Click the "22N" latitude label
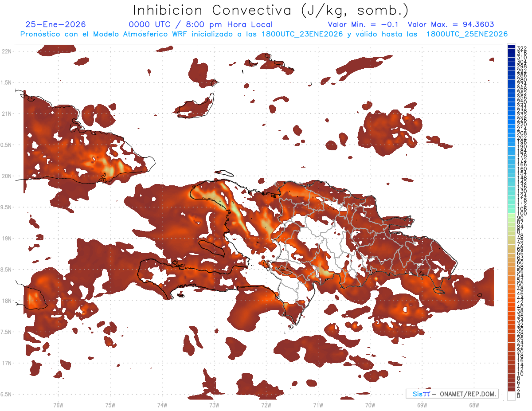This screenshot has width=532, height=411. 7,51
